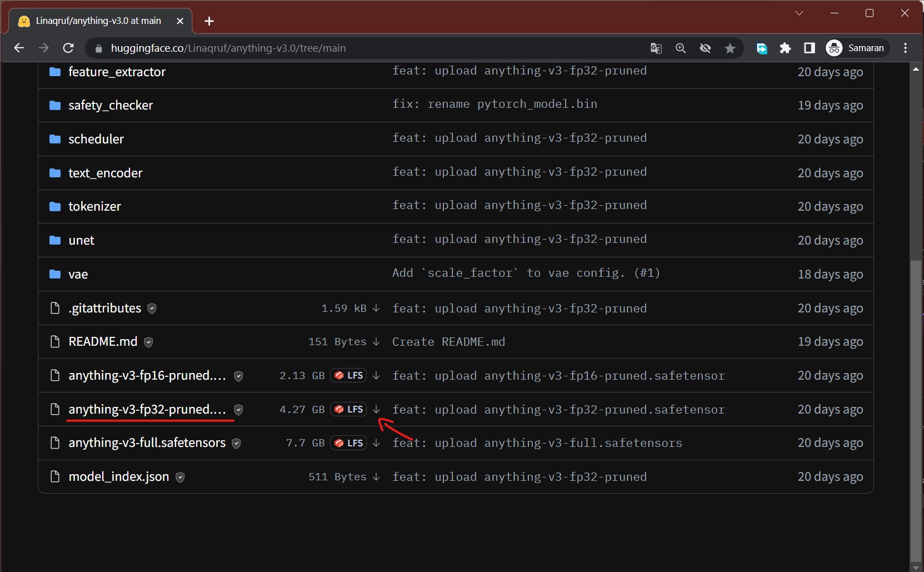The image size is (924, 572).
Task: Click the lock icon in the address bar
Action: point(99,48)
